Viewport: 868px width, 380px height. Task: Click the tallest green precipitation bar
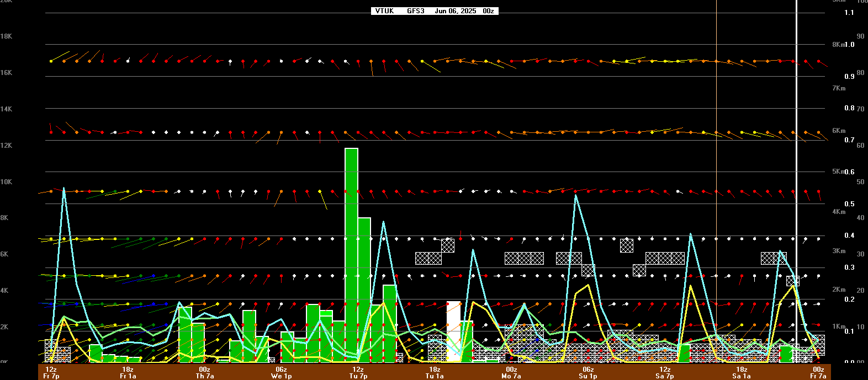click(x=351, y=255)
